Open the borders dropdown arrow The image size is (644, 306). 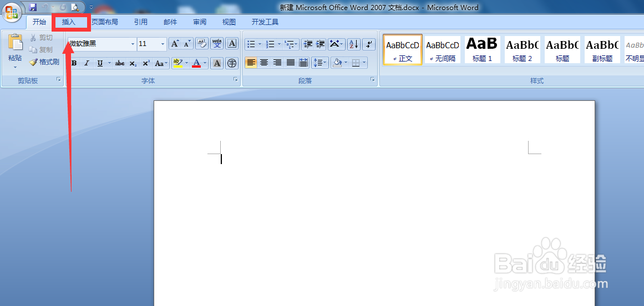(x=365, y=63)
